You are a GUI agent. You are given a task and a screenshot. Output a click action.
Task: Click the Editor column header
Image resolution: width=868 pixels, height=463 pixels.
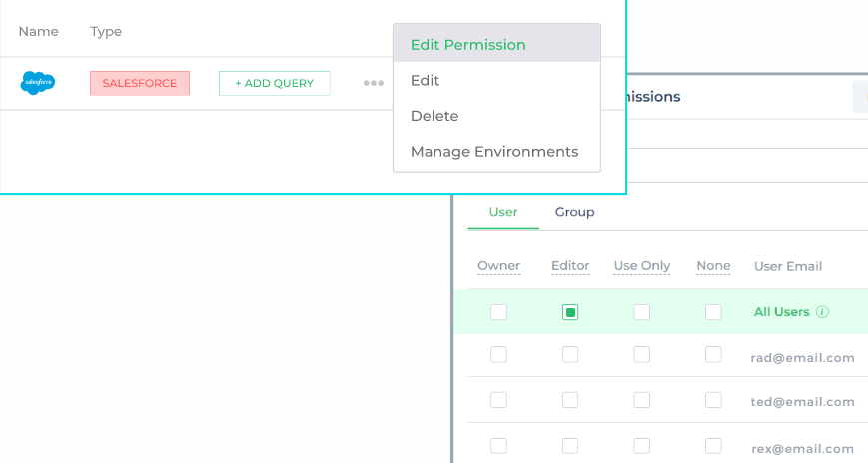click(570, 266)
